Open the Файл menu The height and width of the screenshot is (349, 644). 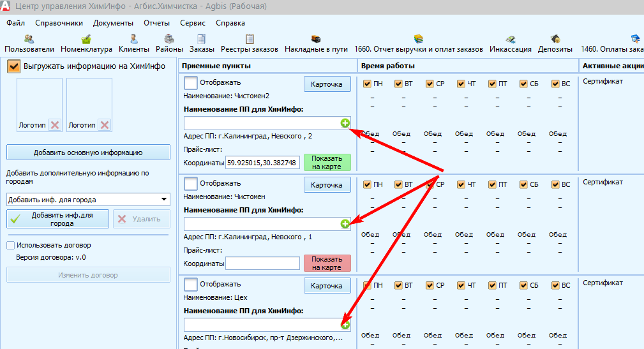(x=15, y=23)
